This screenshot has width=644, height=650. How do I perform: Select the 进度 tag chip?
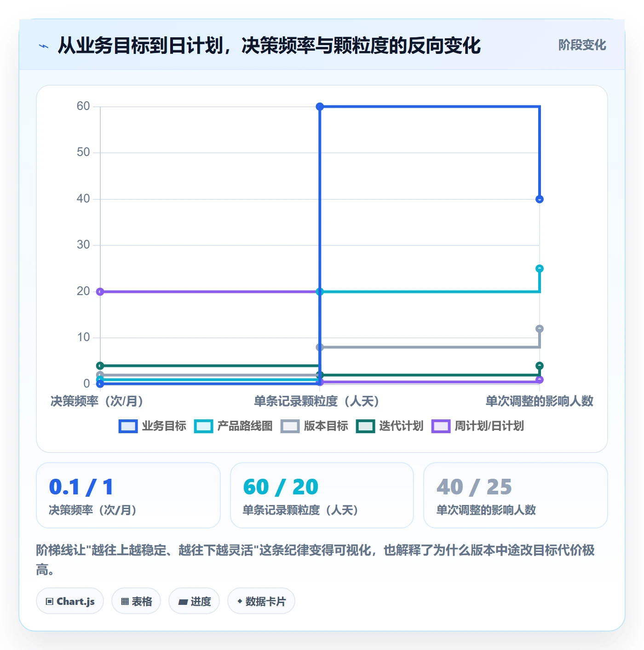click(x=194, y=601)
